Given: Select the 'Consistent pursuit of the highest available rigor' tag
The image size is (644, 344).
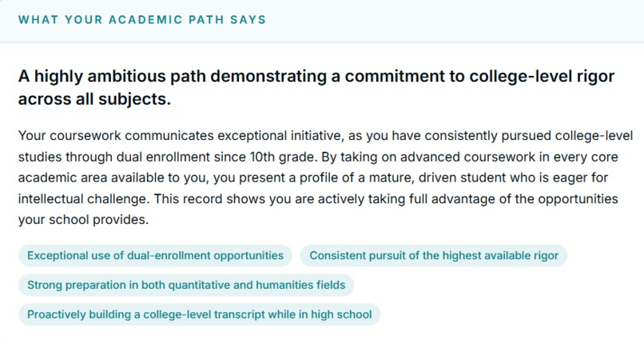Looking at the screenshot, I should (x=434, y=256).
